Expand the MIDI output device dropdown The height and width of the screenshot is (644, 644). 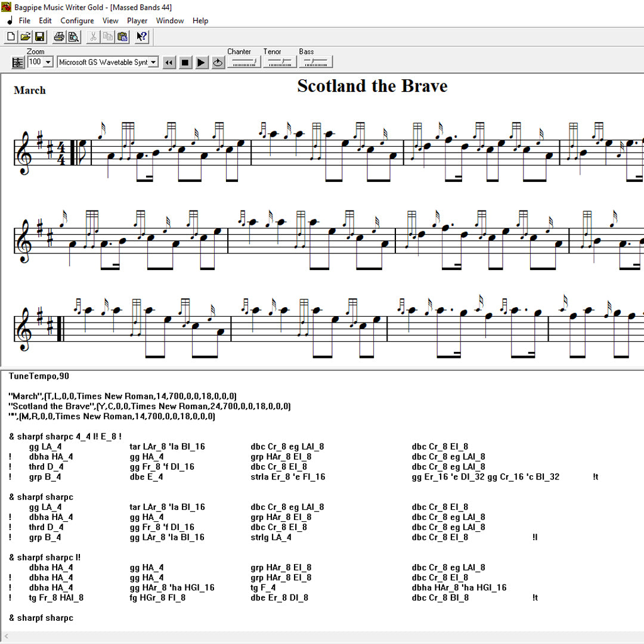154,61
